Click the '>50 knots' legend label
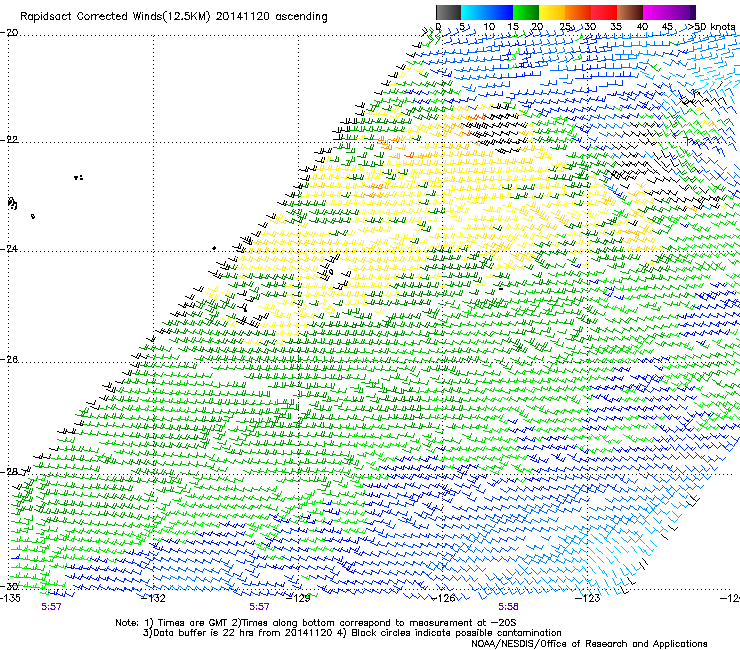Screen dimensions: 740x650 point(711,27)
